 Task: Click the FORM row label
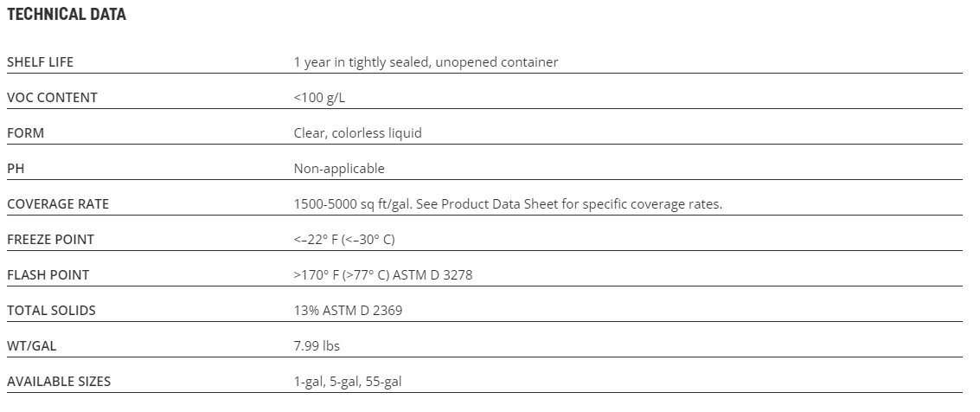point(25,132)
